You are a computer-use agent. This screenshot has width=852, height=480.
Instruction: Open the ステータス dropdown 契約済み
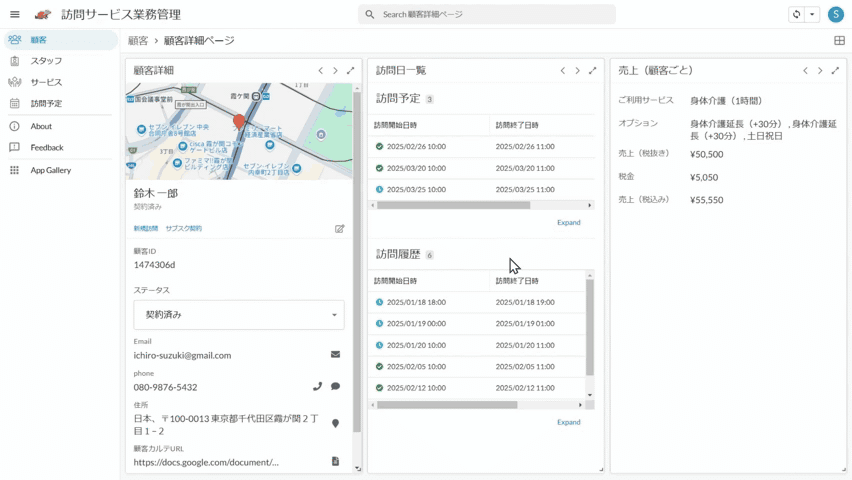[239, 315]
